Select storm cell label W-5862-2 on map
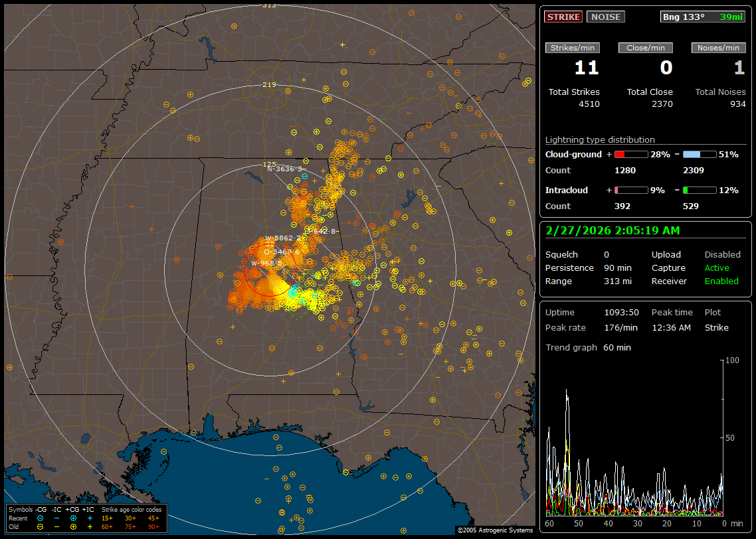 point(283,238)
